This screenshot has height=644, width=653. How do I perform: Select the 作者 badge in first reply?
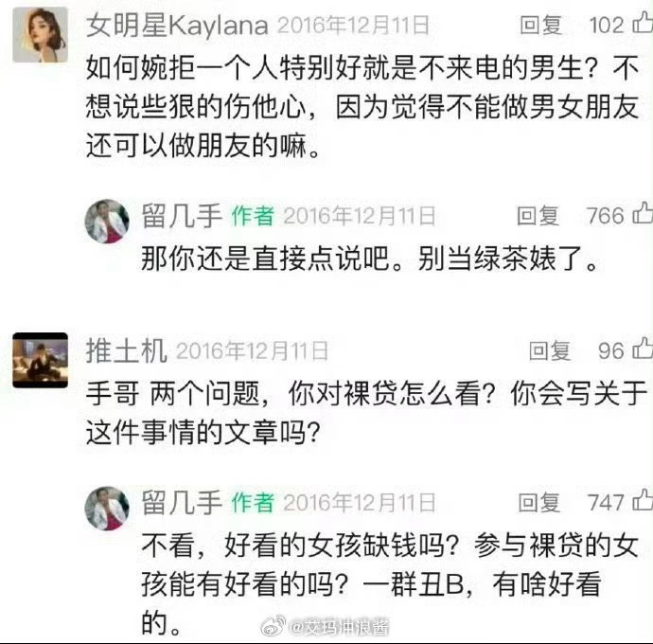(253, 216)
